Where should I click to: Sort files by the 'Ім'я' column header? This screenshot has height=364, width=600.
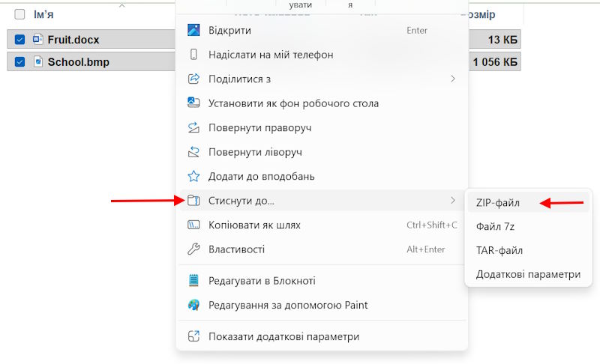pos(43,14)
